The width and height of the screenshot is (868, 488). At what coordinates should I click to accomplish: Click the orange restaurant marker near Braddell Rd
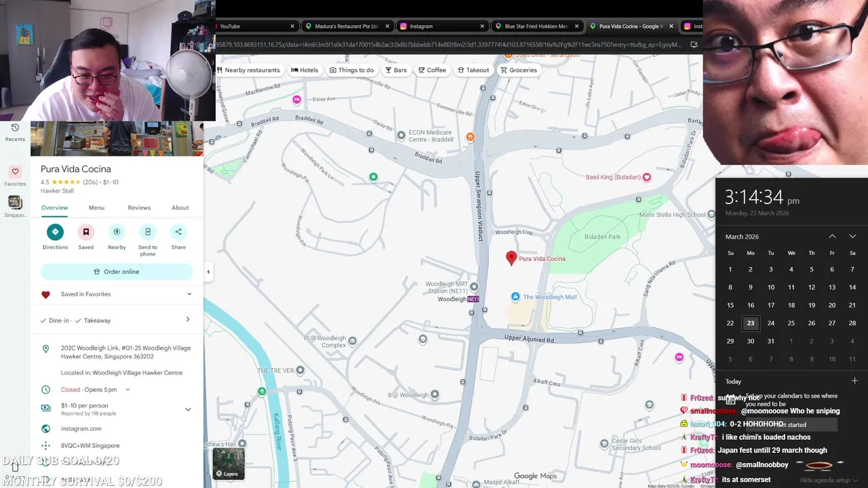(x=470, y=137)
